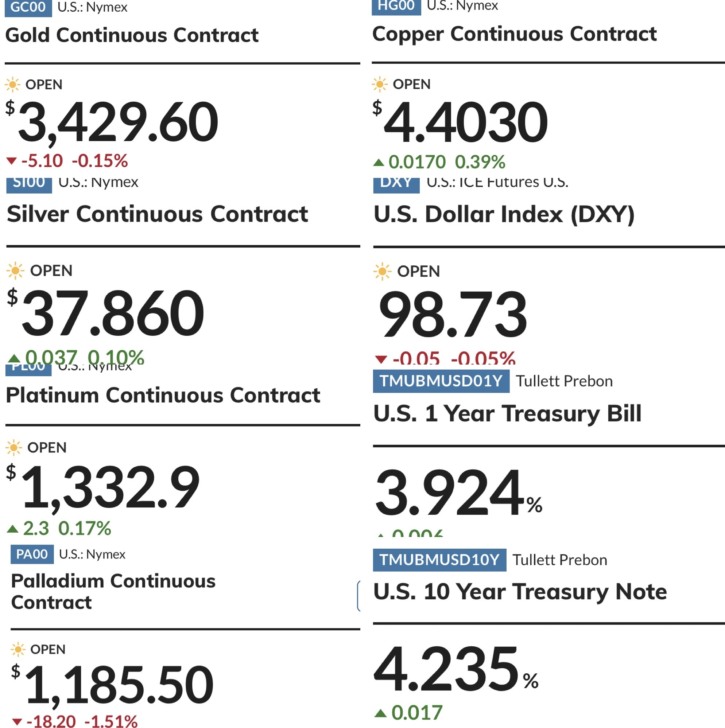725x728 pixels.
Task: Click the green up arrow under the Platinum price
Action: pyautogui.click(x=12, y=529)
